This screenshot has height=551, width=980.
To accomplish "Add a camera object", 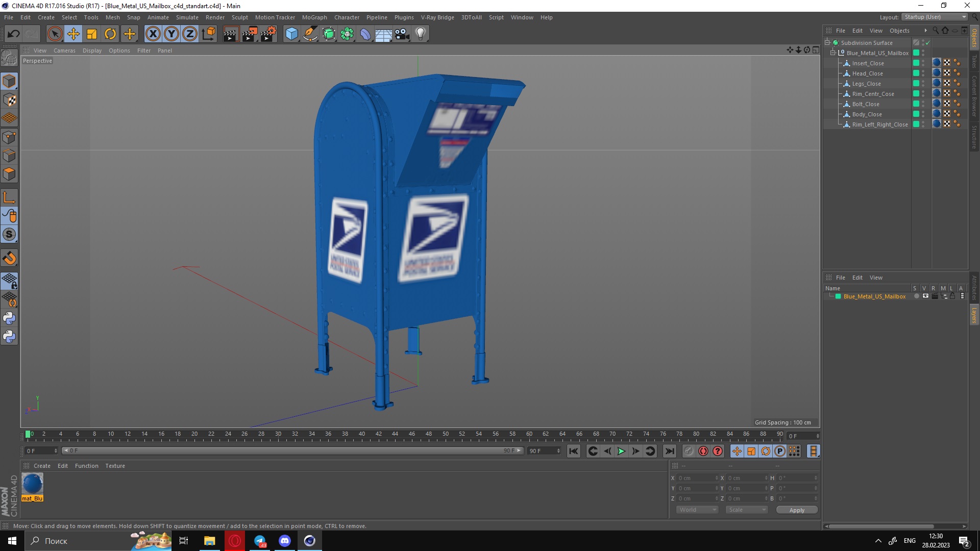I will point(402,34).
